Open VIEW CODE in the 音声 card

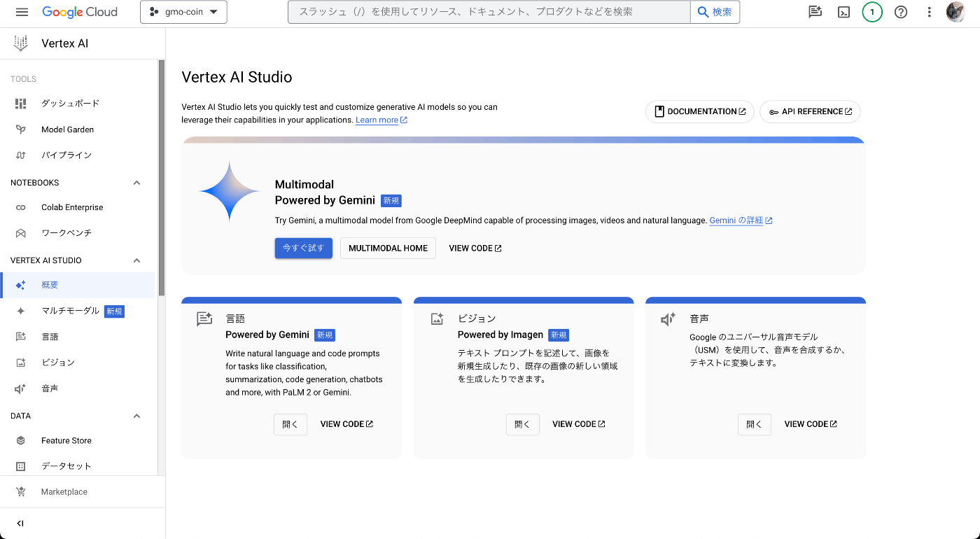coord(811,424)
